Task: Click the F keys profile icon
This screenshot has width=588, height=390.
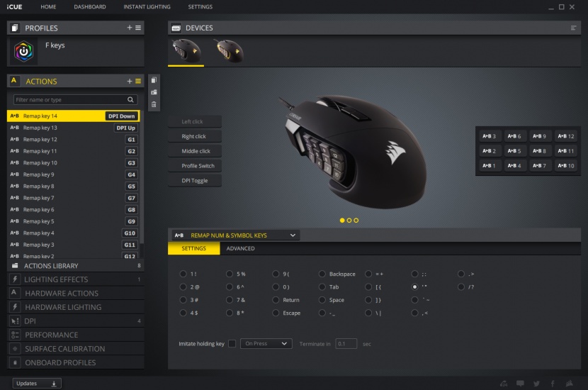Action: (x=23, y=51)
